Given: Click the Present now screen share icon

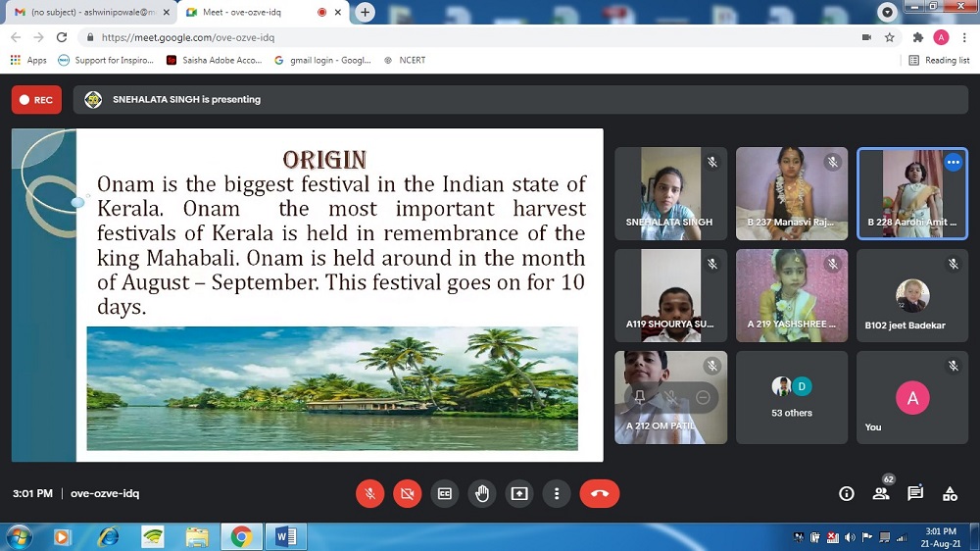Looking at the screenshot, I should point(519,494).
